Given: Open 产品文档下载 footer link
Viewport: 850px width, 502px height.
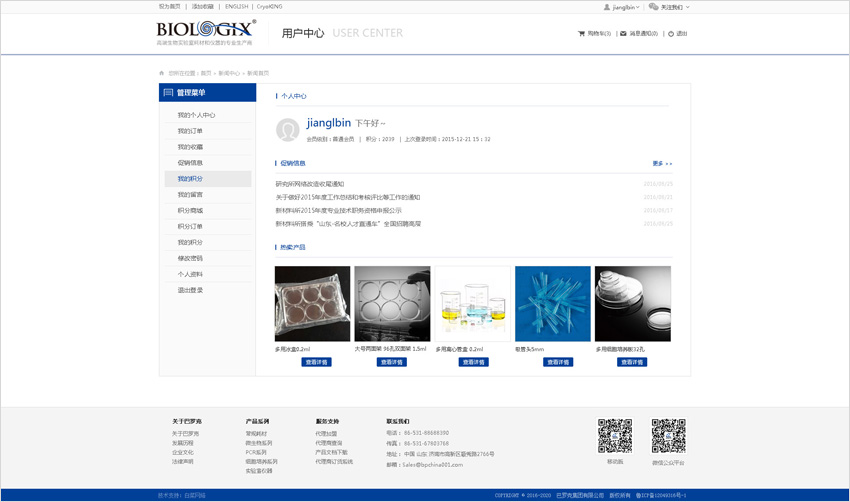Looking at the screenshot, I should pyautogui.click(x=331, y=452).
